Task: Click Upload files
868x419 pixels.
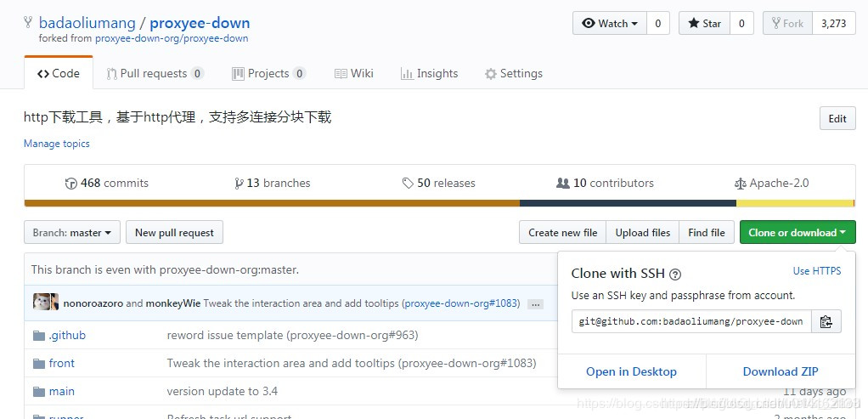Action: (x=643, y=233)
